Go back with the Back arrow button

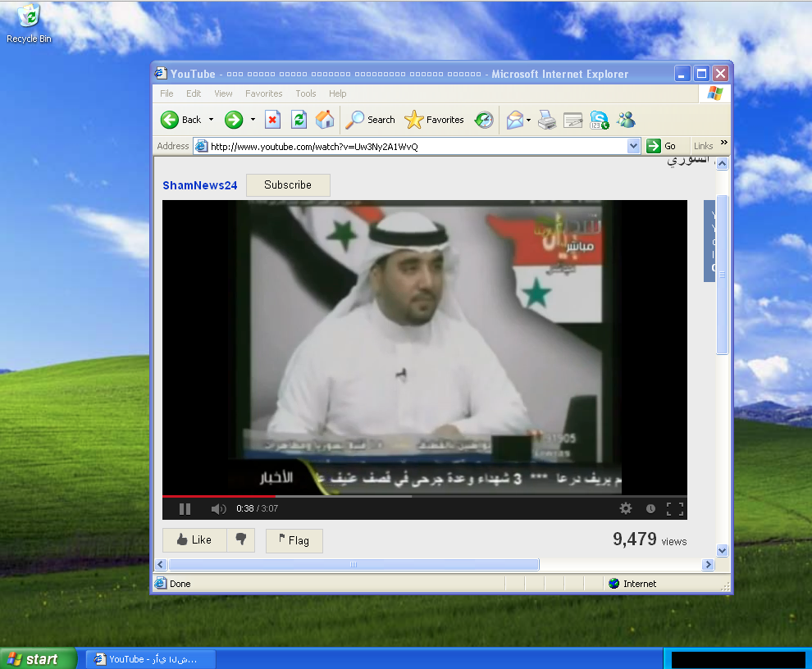click(x=180, y=120)
